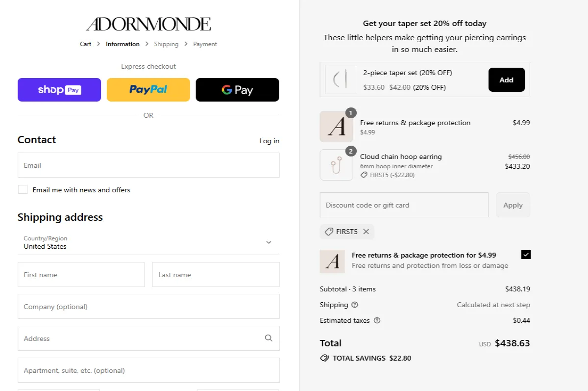This screenshot has width=588, height=391.
Task: Remove the FIRST5 discount tag
Action: coord(366,232)
